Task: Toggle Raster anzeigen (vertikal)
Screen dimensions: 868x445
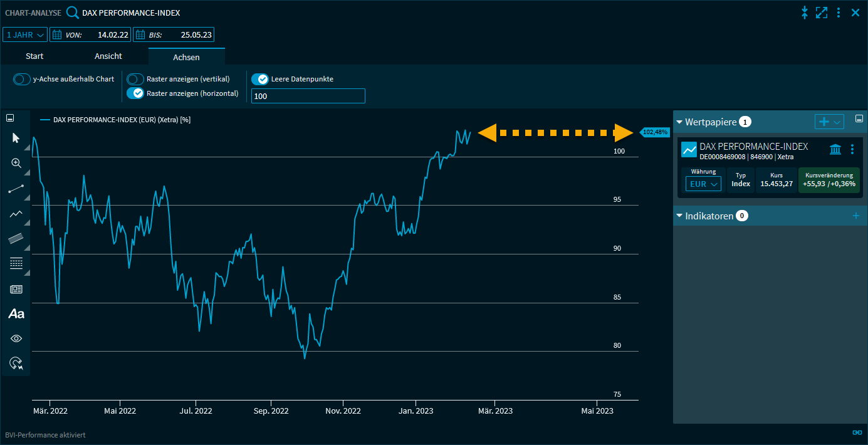Action: pos(135,80)
